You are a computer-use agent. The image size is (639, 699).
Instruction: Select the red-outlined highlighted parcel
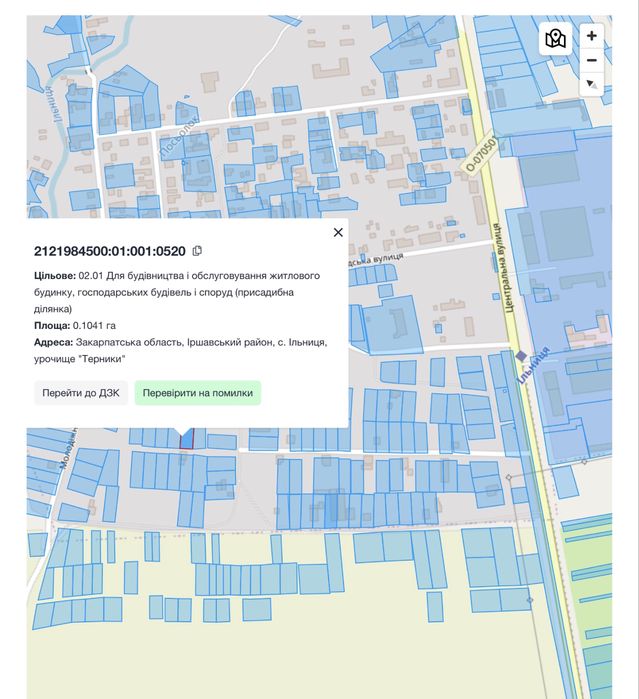tap(186, 440)
